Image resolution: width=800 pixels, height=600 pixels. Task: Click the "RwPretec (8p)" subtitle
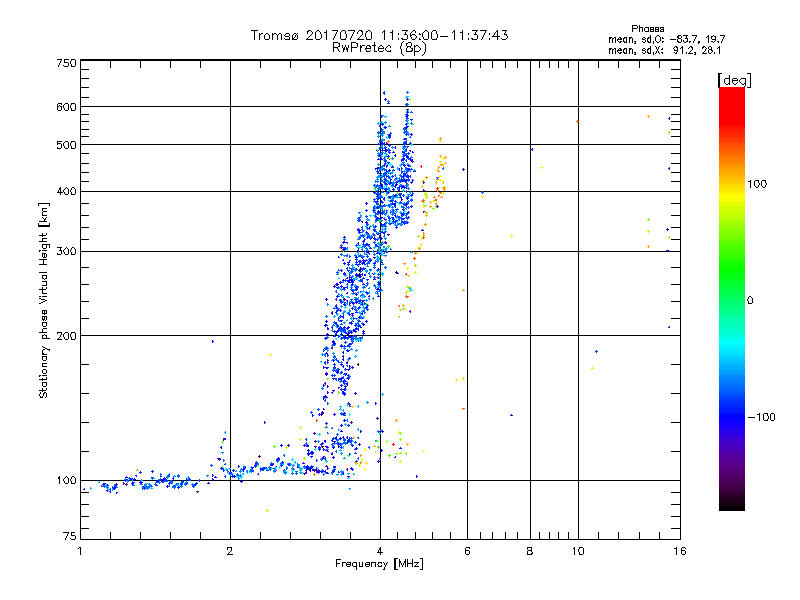379,48
